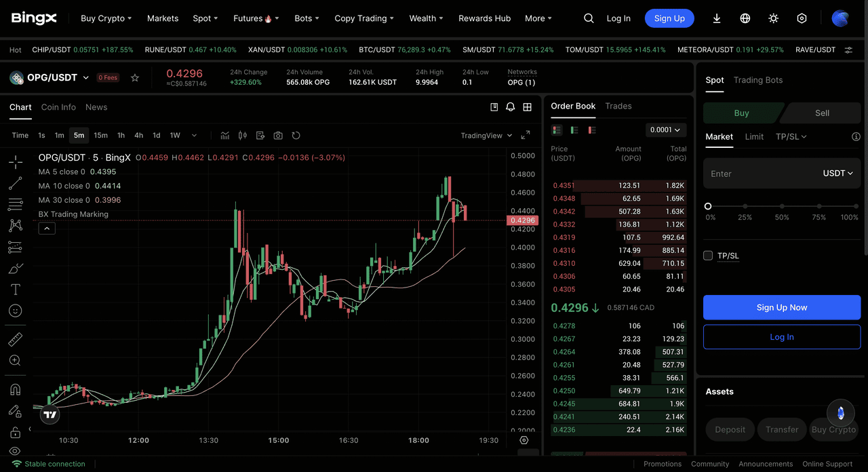
Task: Enable the TP/SL checkbox
Action: (708, 256)
